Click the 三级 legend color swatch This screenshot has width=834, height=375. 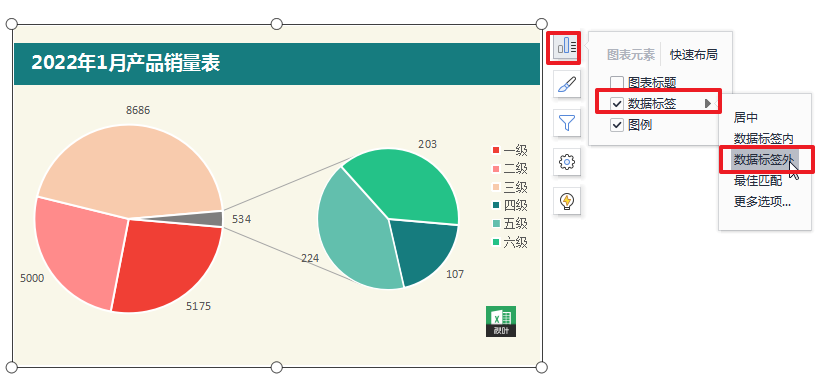496,187
